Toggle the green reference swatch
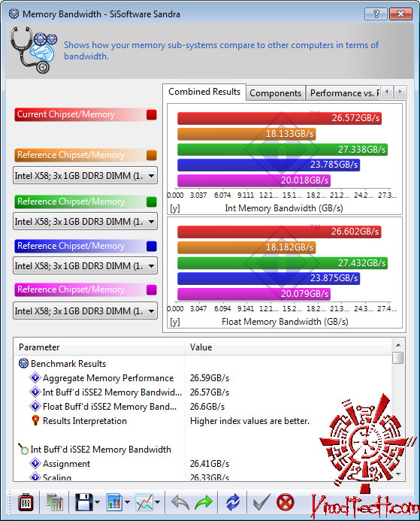 [152, 201]
